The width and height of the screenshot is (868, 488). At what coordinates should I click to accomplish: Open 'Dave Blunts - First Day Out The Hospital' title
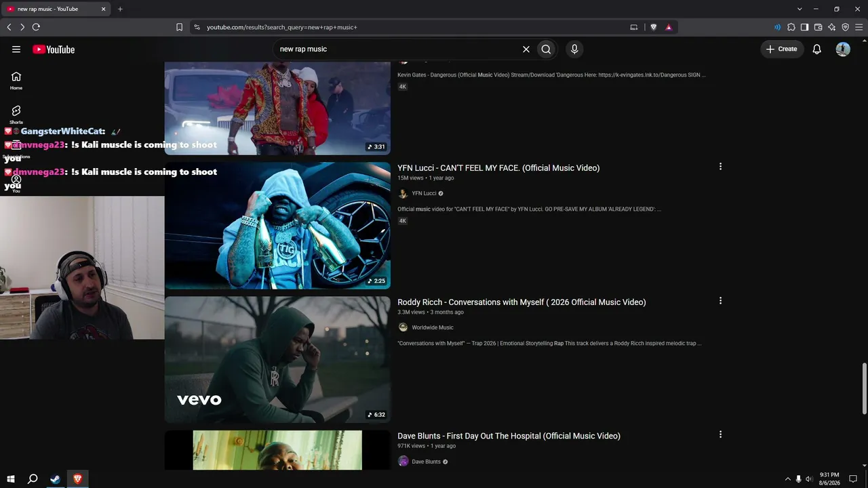point(509,436)
